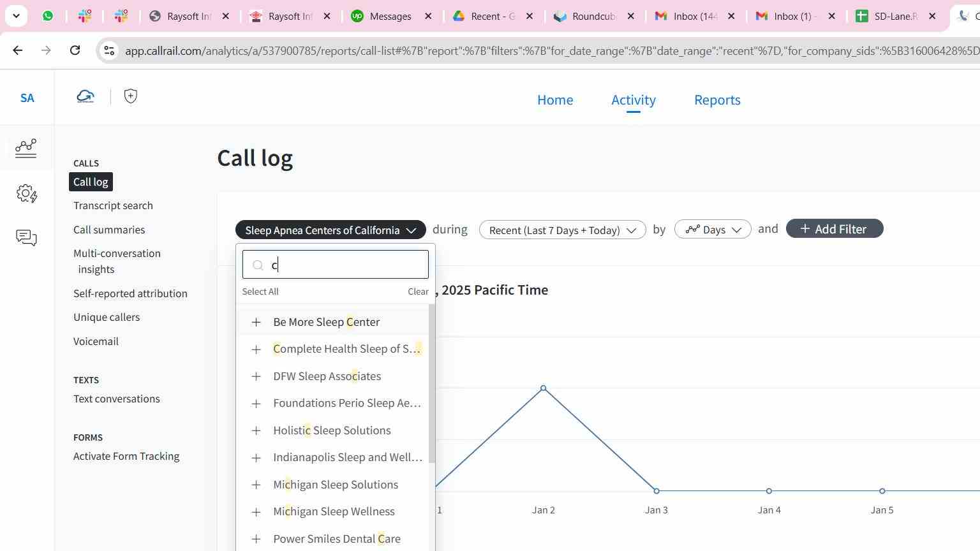Open Unique callers in sidebar
Image resolution: width=980 pixels, height=551 pixels.
pos(107,317)
